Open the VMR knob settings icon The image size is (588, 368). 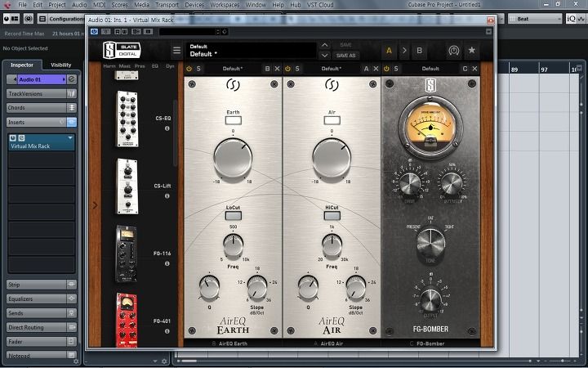click(x=454, y=51)
